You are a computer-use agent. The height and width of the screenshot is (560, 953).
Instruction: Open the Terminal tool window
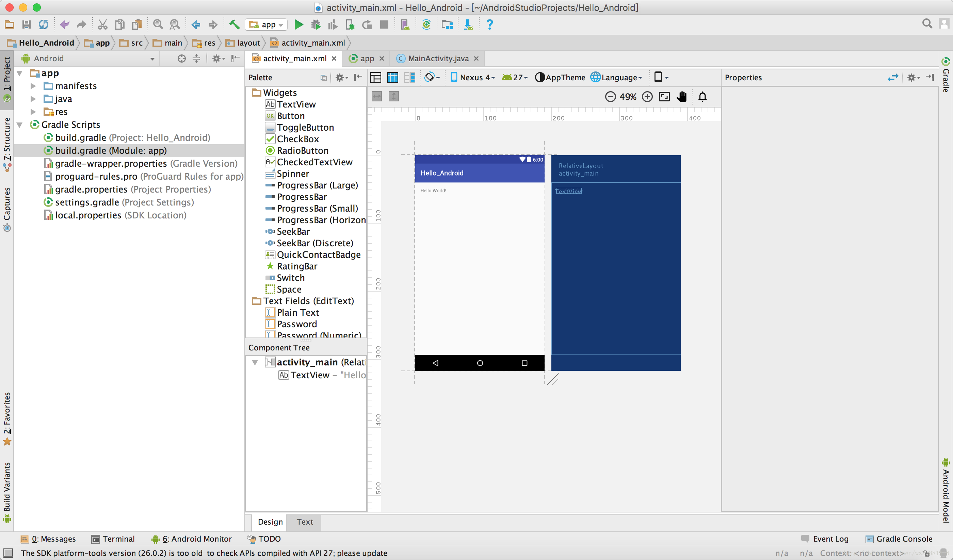[113, 539]
